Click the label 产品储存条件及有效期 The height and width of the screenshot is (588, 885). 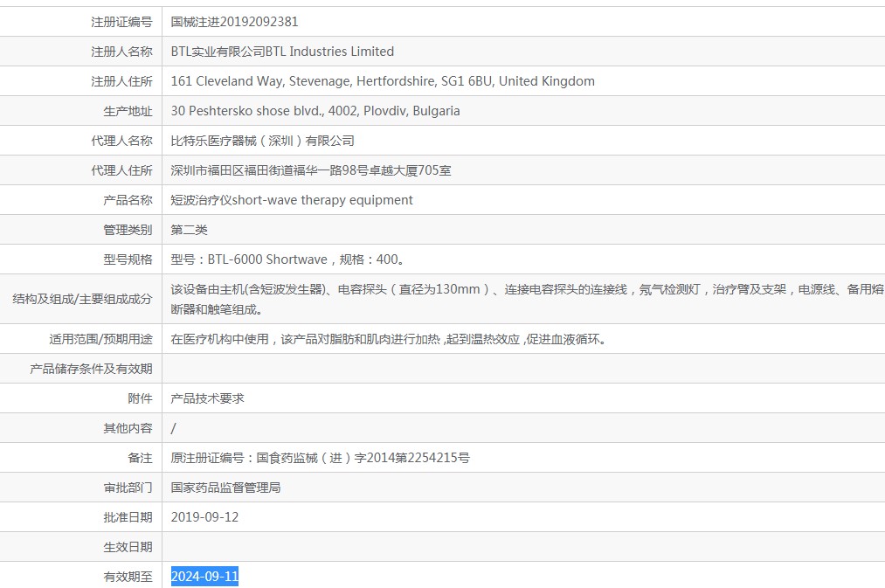click(92, 369)
